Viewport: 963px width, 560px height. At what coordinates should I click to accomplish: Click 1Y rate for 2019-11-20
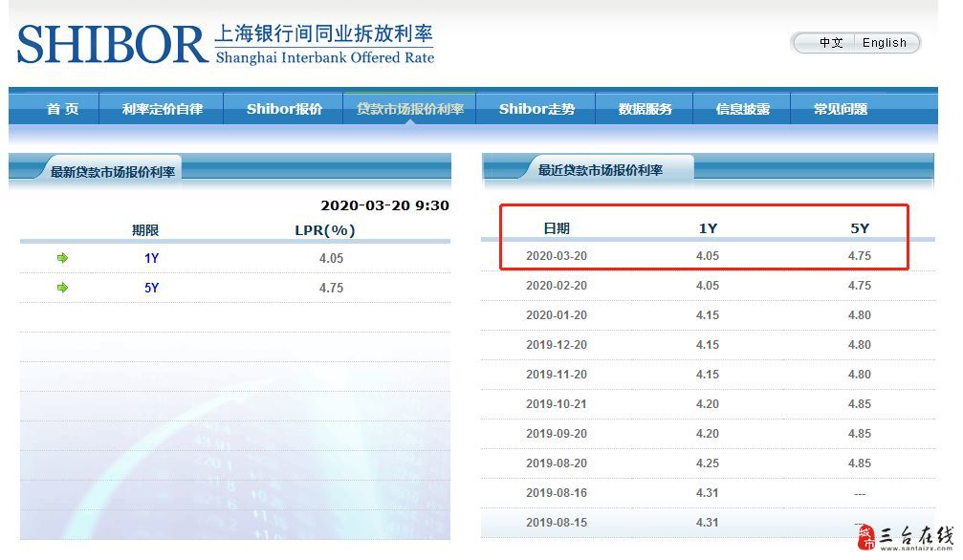(x=708, y=375)
